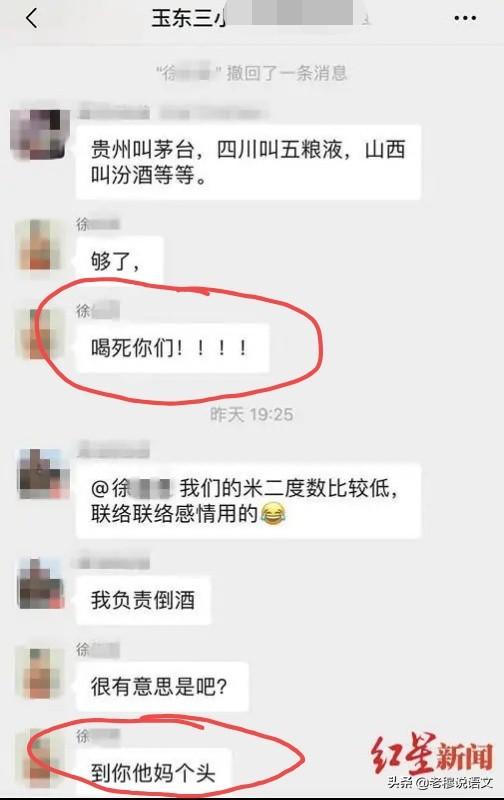Image resolution: width=504 pixels, height=800 pixels.
Task: Tap avatar beside 很有意思是吧 message
Action: 40,673
